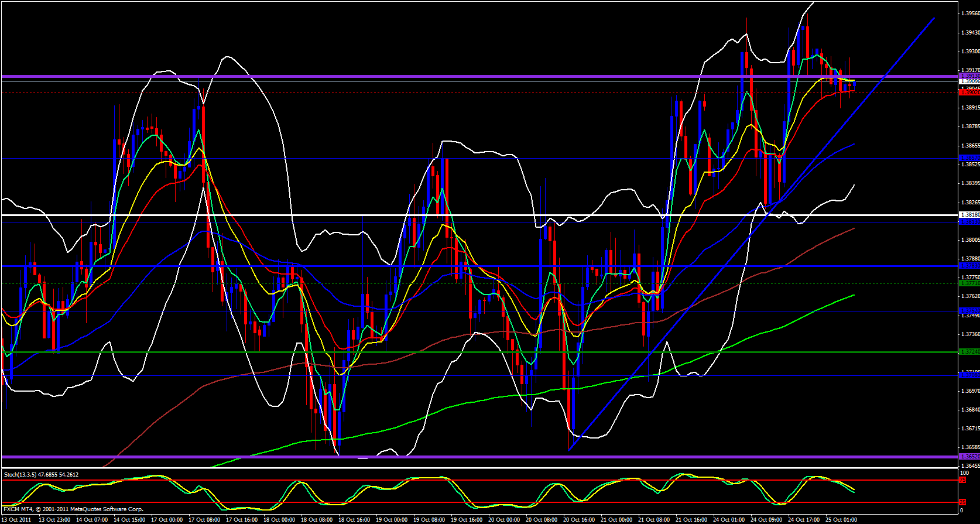Image resolution: width=980 pixels, height=524 pixels.
Task: Click the 1.39560 top price scale label
Action: [969, 13]
